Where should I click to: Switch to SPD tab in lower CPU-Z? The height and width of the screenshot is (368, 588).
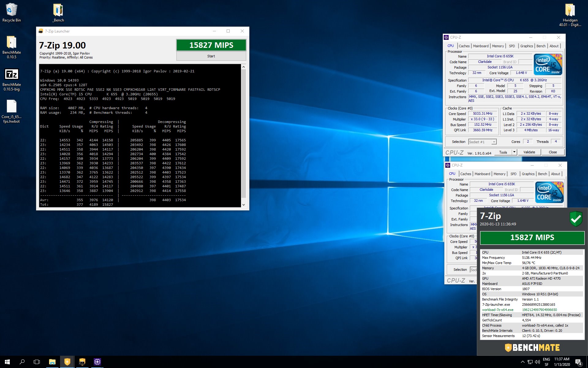(514, 174)
